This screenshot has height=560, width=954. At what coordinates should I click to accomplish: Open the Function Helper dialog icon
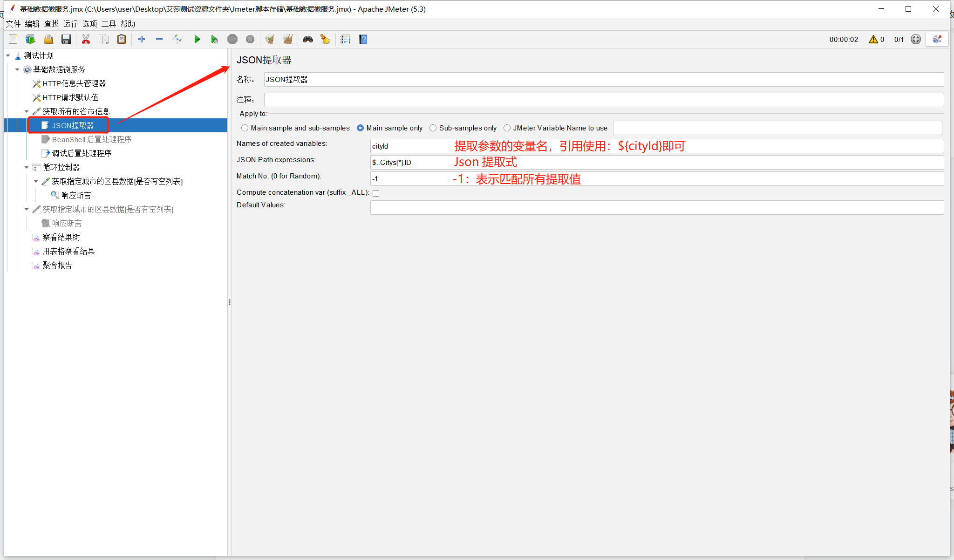[345, 39]
